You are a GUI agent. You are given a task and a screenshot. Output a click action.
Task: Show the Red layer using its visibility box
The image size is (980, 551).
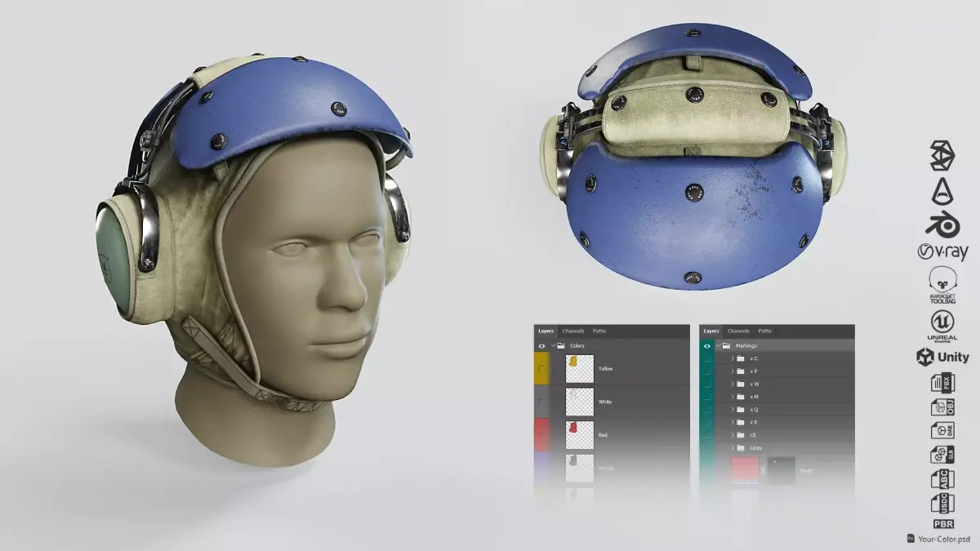coord(541,435)
